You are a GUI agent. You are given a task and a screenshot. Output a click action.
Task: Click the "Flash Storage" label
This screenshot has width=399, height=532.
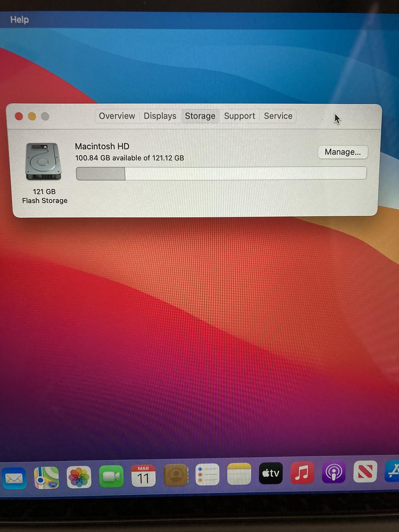(x=45, y=200)
